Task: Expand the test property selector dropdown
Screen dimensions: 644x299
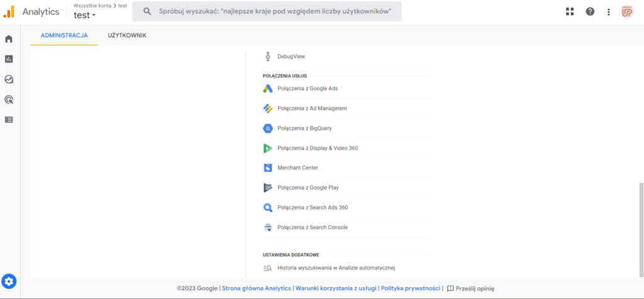Action: point(85,16)
